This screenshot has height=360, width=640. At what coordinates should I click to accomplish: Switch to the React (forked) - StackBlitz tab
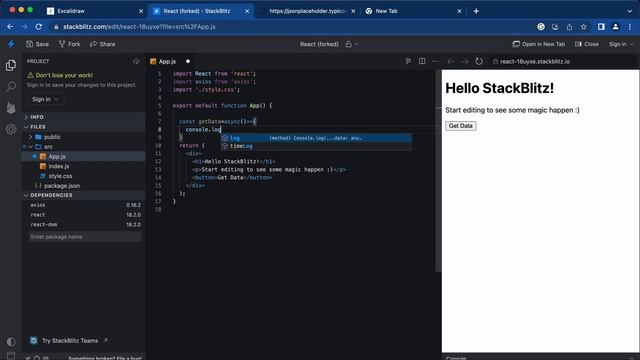pyautogui.click(x=201, y=11)
